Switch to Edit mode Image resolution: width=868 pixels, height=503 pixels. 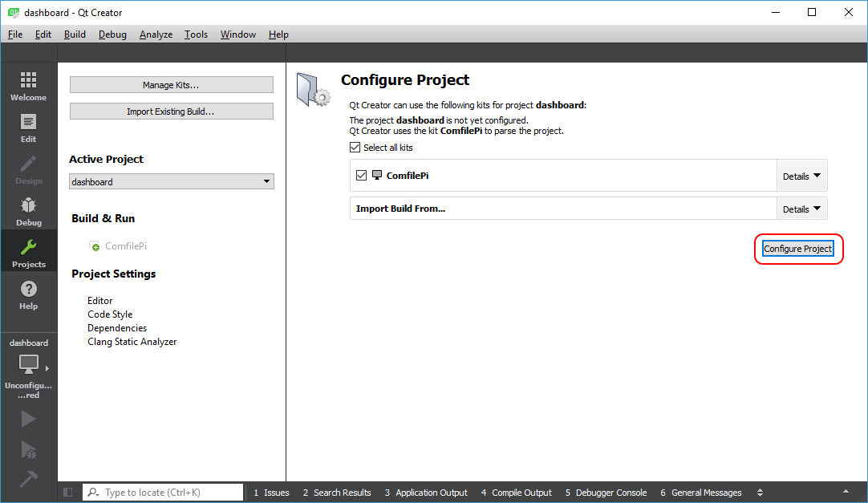tap(28, 128)
